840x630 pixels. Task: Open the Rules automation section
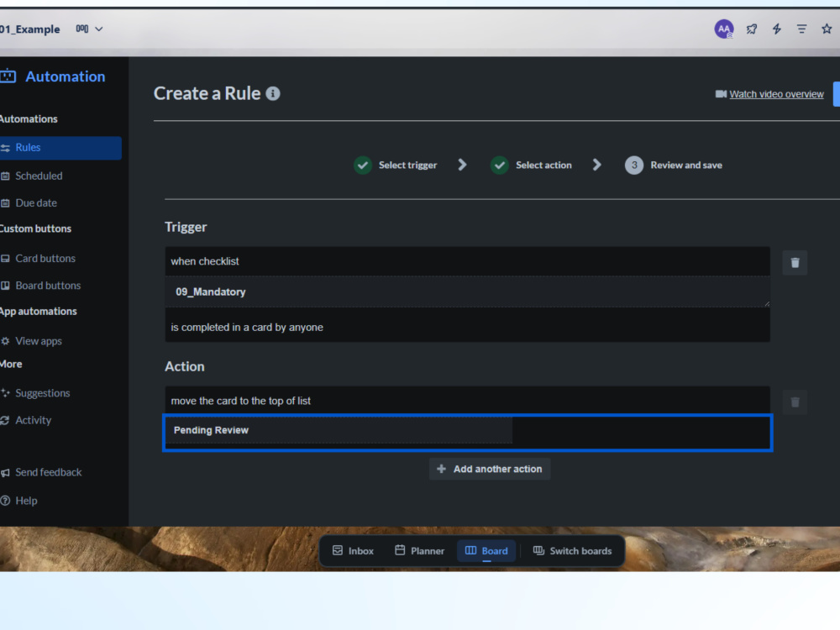tap(60, 147)
